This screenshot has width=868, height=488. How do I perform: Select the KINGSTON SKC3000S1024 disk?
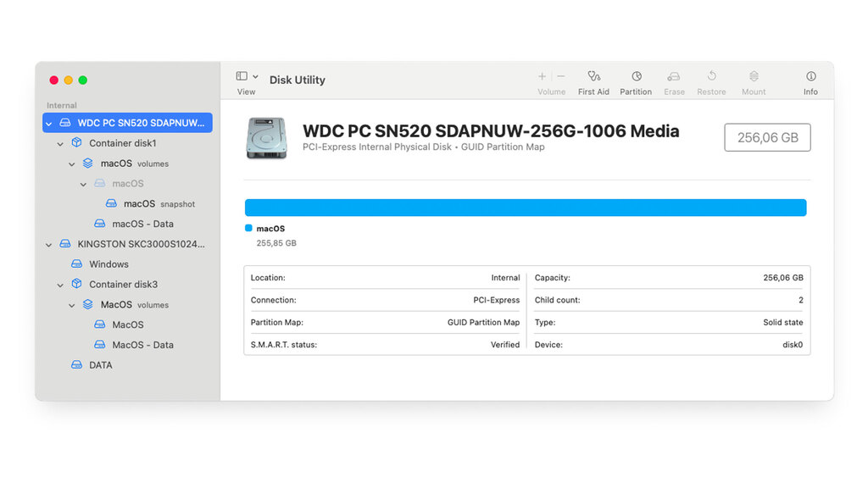[x=127, y=244]
